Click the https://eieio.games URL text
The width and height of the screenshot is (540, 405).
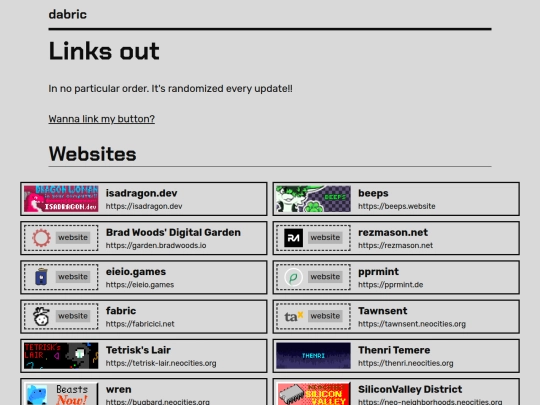click(x=140, y=285)
